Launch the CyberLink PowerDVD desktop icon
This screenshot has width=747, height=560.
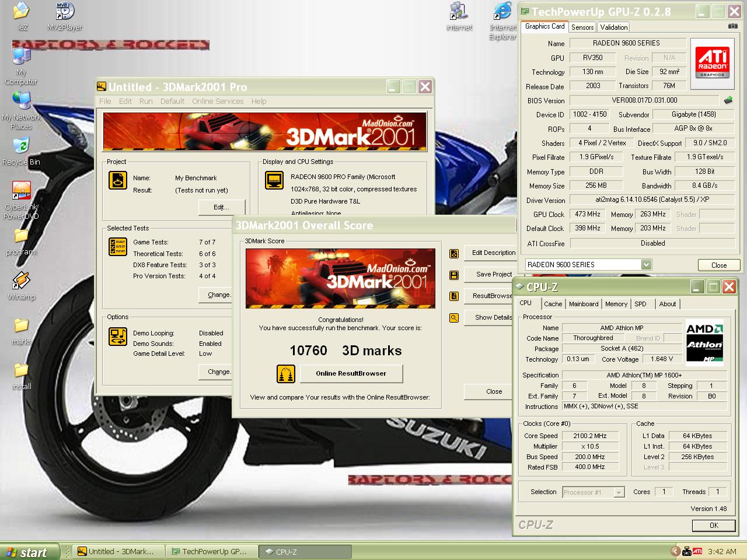pos(21,191)
